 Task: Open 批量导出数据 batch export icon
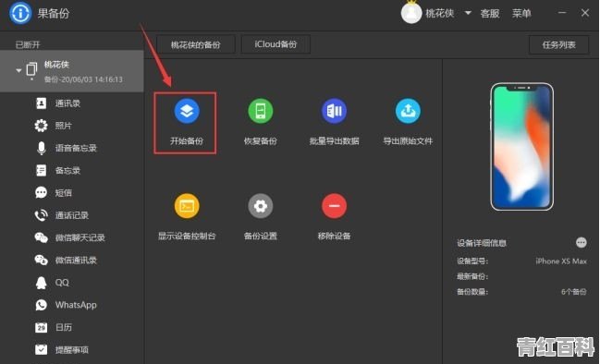pyautogui.click(x=334, y=111)
